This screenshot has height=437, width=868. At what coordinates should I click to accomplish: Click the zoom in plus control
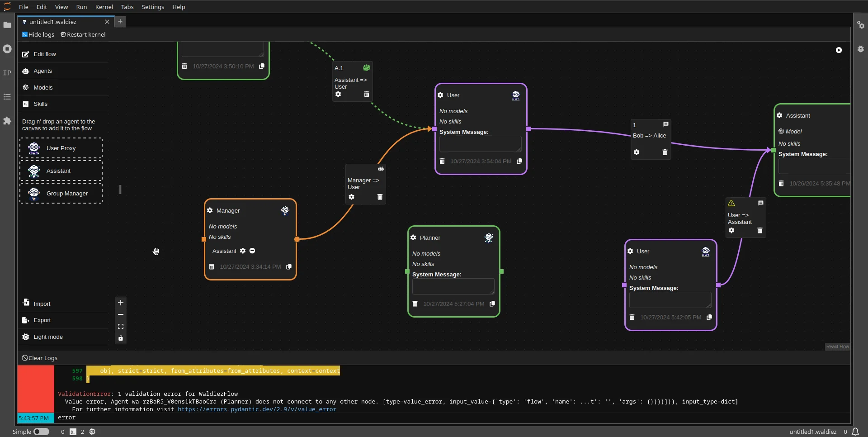click(x=121, y=303)
